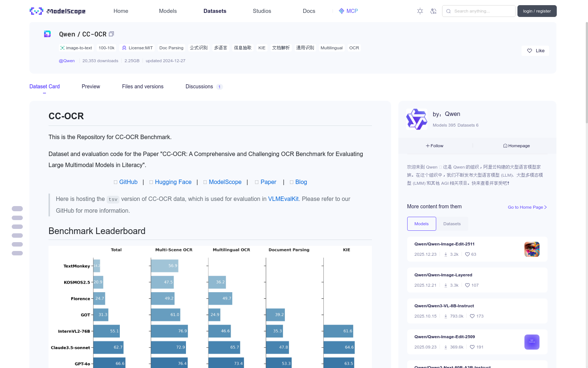Select the Datasets tab under More content
Viewport: 588px width, 368px height.
coord(452,224)
